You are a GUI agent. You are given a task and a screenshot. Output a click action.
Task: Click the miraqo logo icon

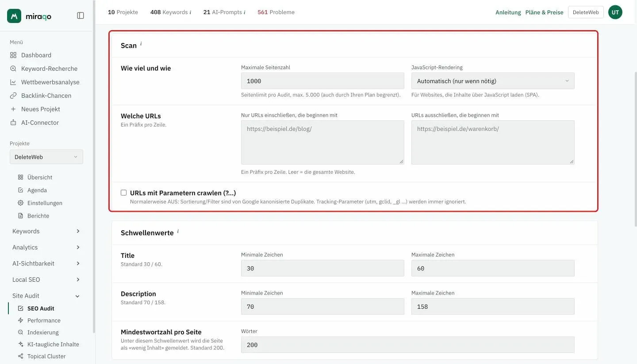(x=14, y=16)
